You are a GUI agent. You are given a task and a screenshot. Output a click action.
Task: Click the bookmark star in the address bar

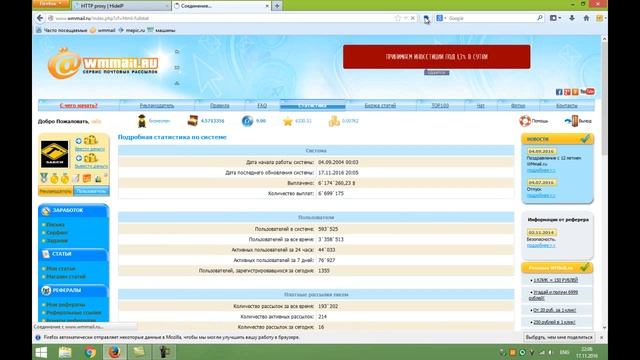(398, 18)
